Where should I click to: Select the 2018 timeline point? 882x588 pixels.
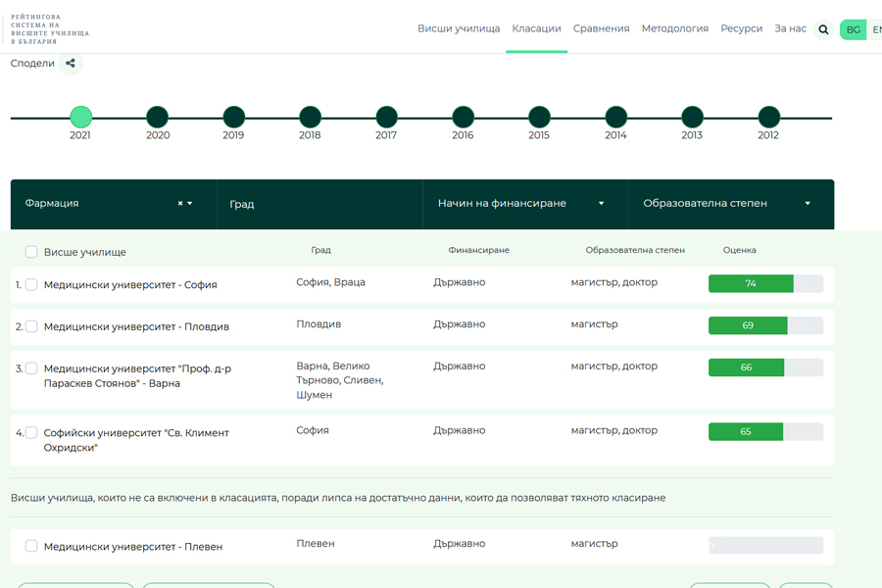pyautogui.click(x=310, y=117)
